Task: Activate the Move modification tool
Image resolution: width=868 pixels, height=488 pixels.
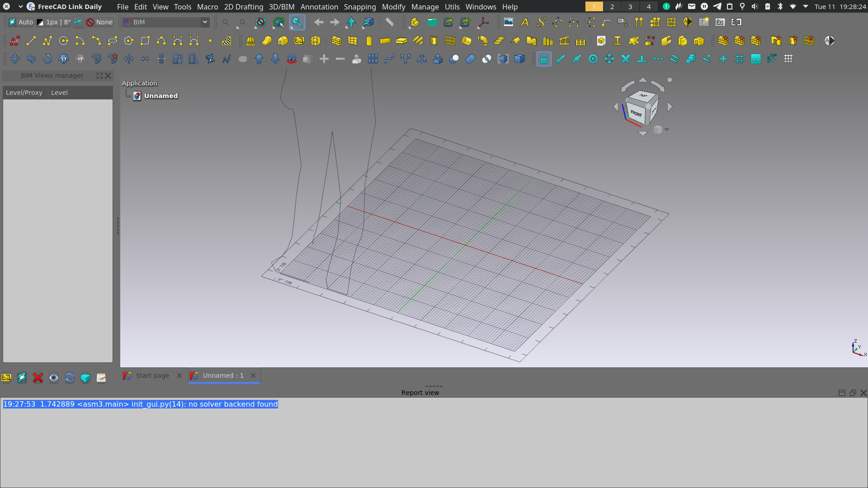Action: [14, 59]
